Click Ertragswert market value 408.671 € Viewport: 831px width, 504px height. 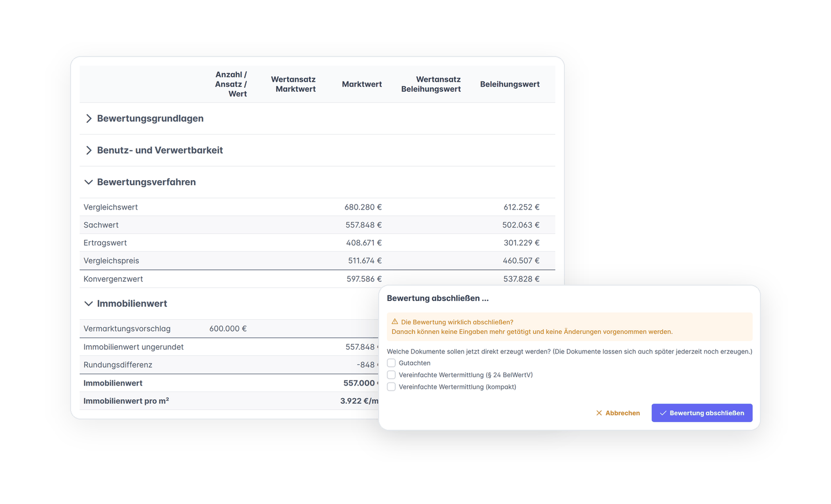tap(364, 243)
